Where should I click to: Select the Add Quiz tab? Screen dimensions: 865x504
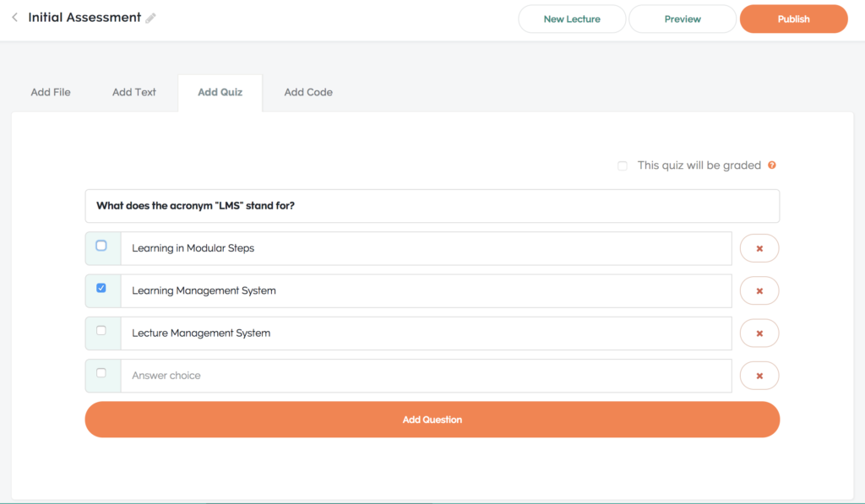(220, 92)
